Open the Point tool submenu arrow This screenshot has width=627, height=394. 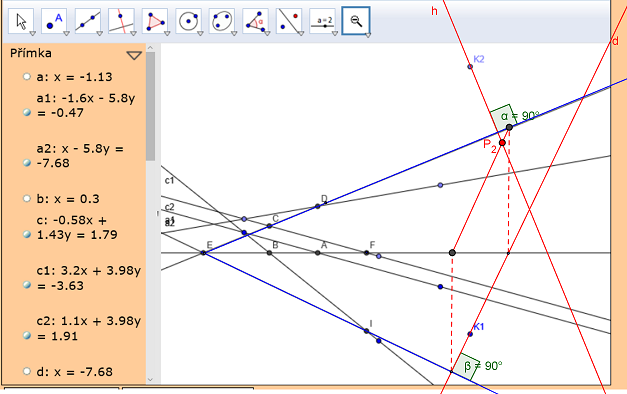click(x=66, y=34)
